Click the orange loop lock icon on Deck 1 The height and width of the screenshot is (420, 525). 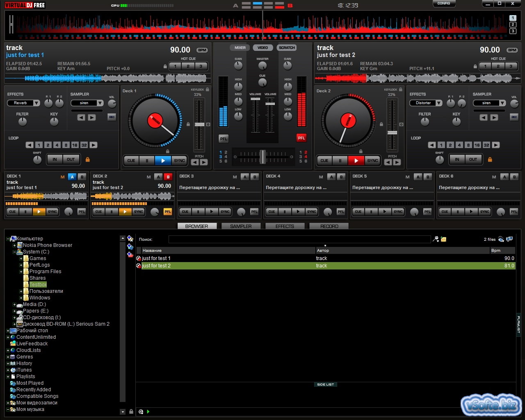click(x=87, y=160)
